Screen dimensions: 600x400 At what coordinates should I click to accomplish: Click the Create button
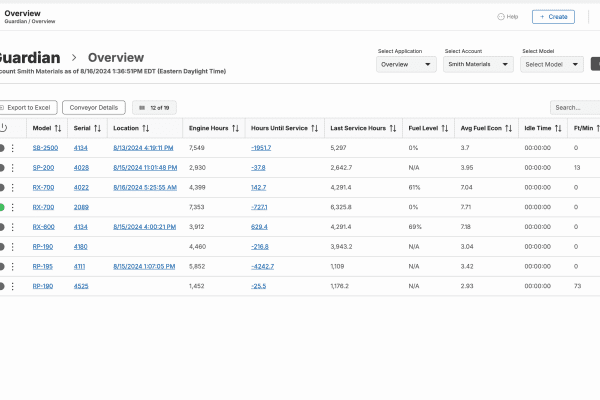click(x=553, y=17)
